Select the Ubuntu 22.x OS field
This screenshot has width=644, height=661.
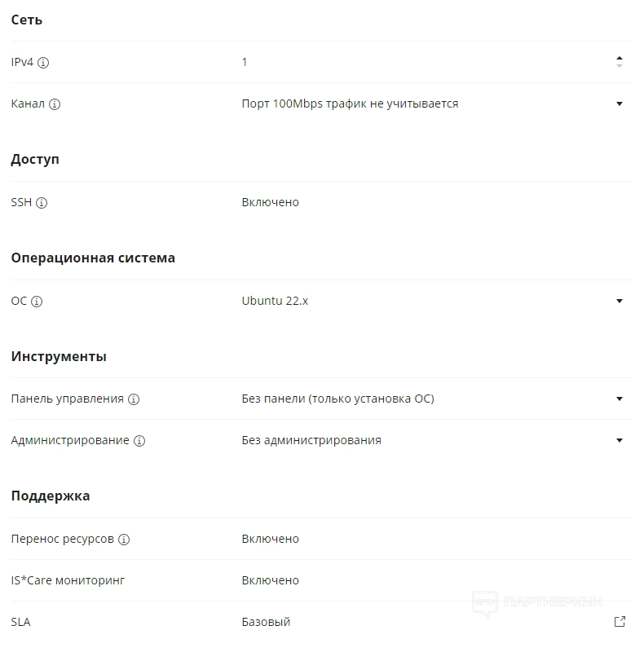click(x=275, y=301)
